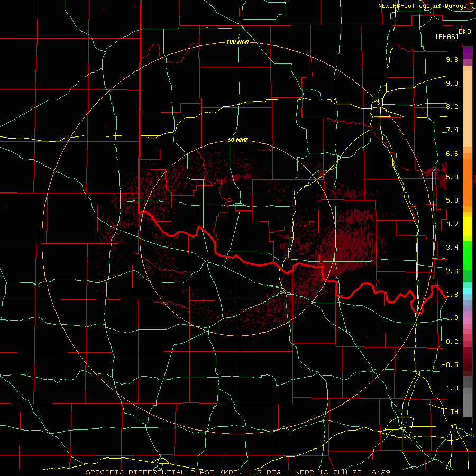Screen dimensions: 476x476
Task: Click the 6.6 scale value
Action: (452, 153)
